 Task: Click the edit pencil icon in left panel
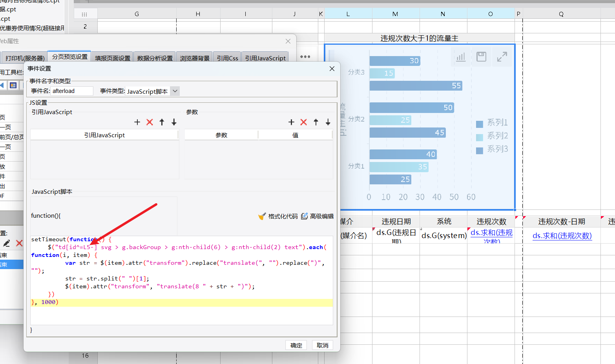[x=6, y=243]
